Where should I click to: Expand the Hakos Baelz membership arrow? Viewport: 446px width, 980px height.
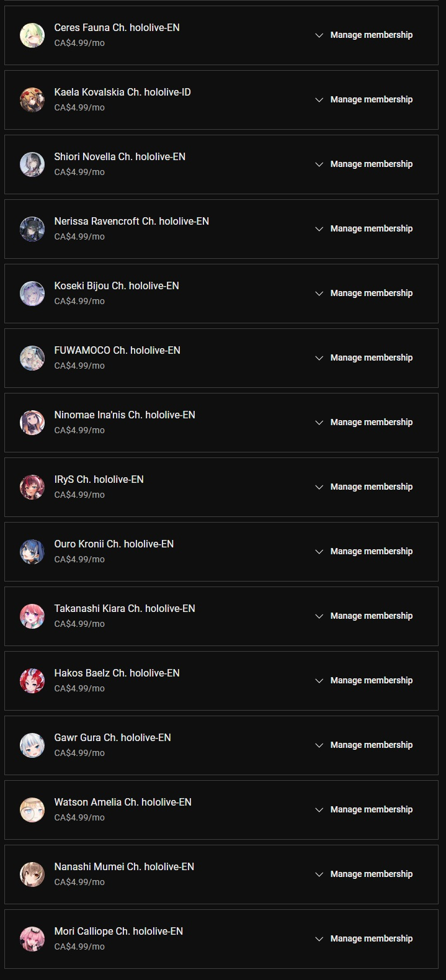[319, 681]
